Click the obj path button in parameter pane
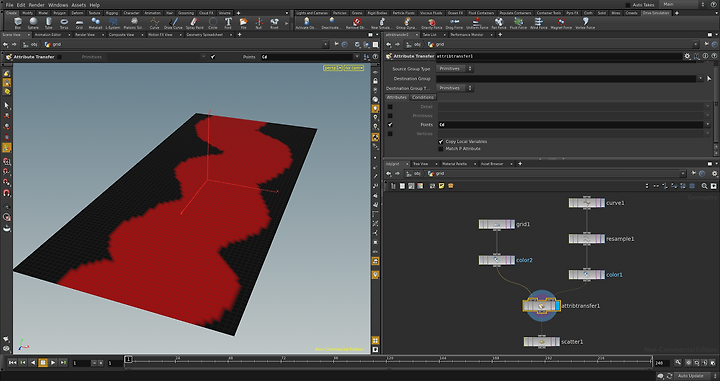This screenshot has width=720, height=381. [x=414, y=45]
